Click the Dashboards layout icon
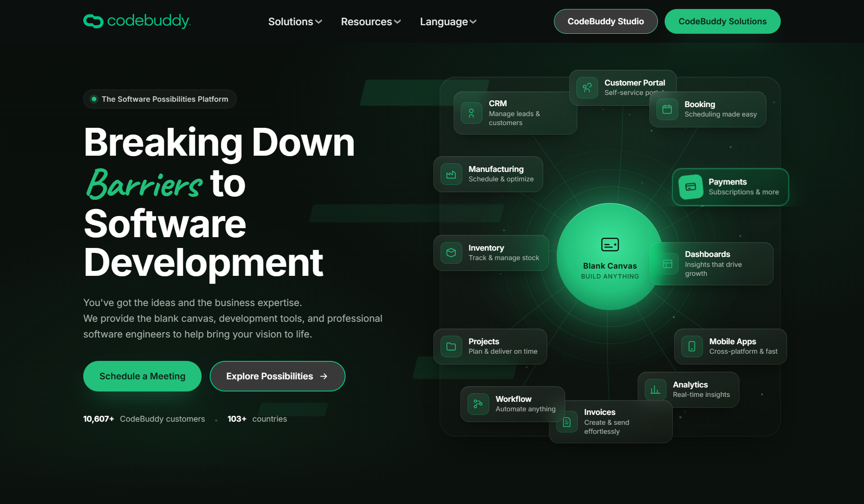This screenshot has width=864, height=504. 668,264
